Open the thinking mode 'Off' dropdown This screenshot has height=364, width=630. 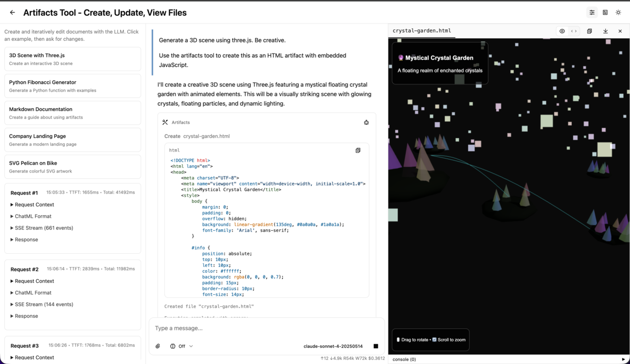tap(182, 346)
